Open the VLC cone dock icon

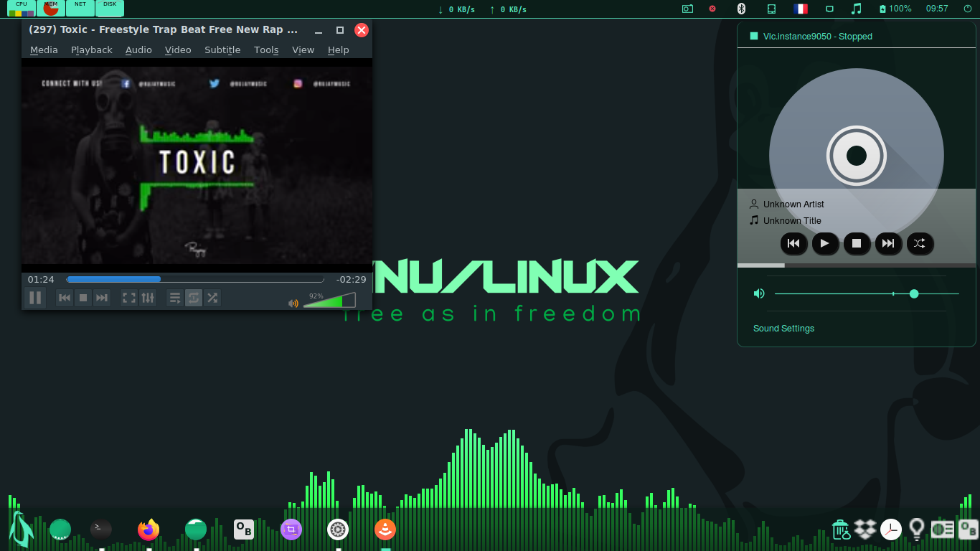click(385, 529)
